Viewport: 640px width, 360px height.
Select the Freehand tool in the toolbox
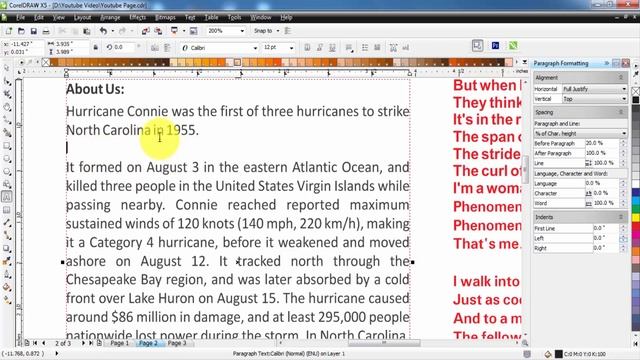(7, 120)
